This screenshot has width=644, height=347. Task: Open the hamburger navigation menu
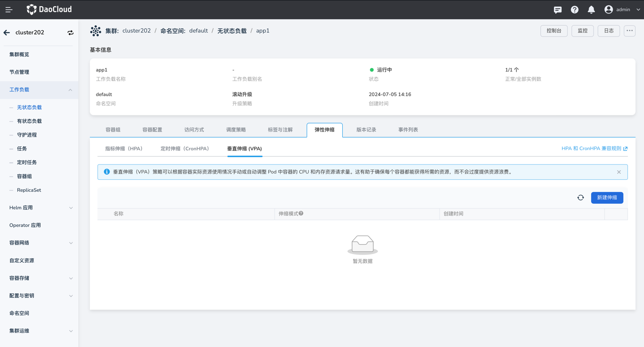[9, 9]
